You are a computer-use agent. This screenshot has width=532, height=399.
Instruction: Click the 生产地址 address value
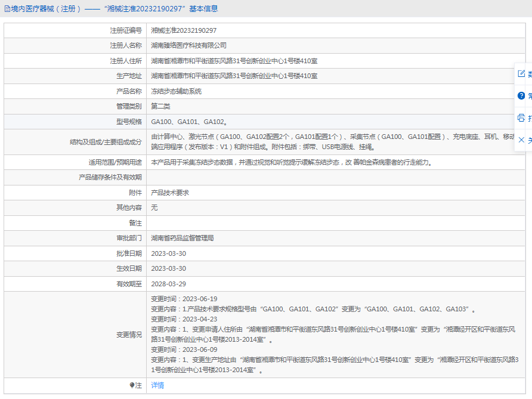234,76
